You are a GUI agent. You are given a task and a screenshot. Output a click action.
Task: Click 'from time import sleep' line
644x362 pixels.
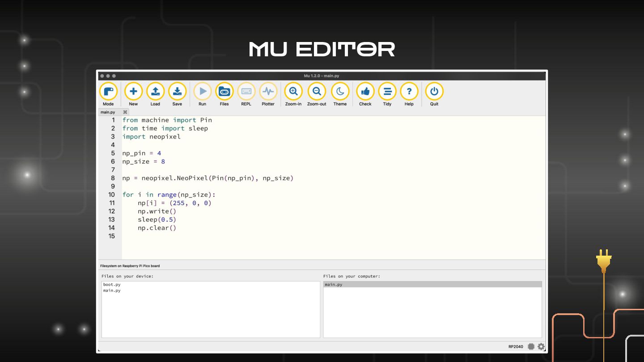pyautogui.click(x=165, y=128)
